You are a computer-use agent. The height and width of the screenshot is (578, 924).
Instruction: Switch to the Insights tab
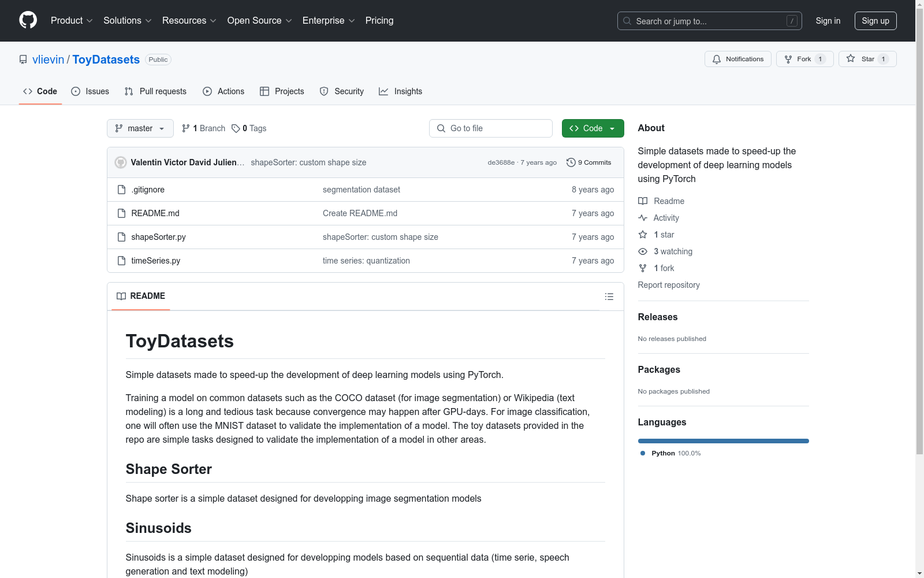tap(401, 91)
